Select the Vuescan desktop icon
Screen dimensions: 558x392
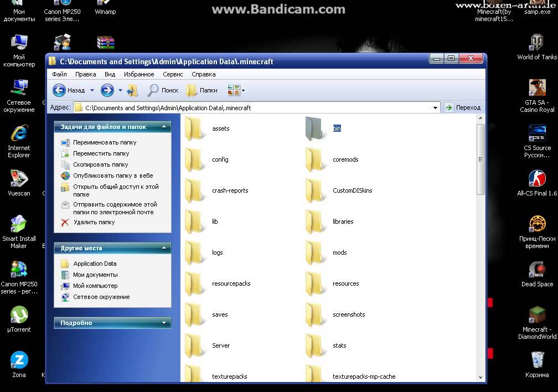point(19,178)
